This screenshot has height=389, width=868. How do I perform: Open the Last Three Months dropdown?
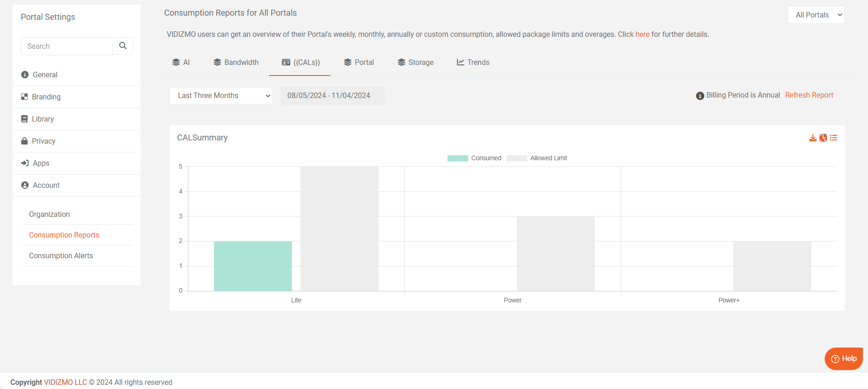pos(221,96)
